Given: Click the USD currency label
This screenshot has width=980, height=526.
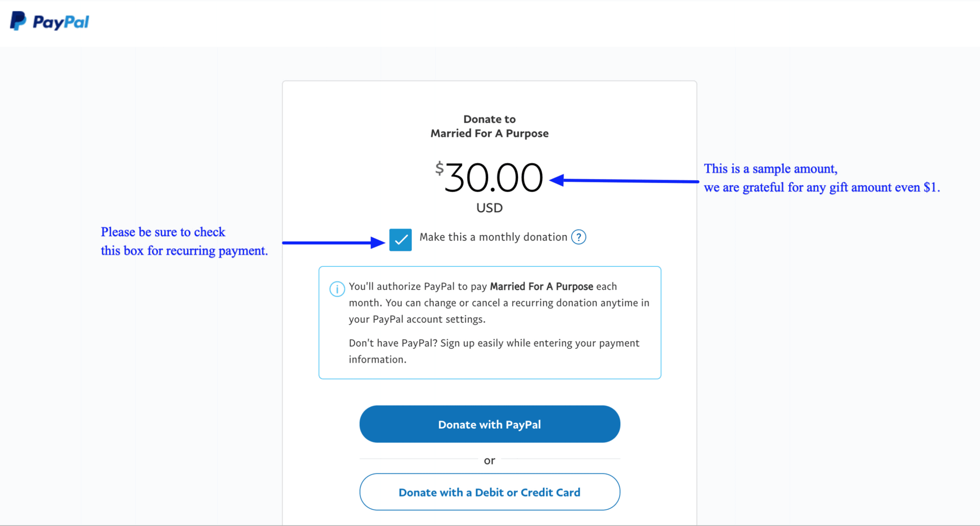Looking at the screenshot, I should pyautogui.click(x=489, y=208).
